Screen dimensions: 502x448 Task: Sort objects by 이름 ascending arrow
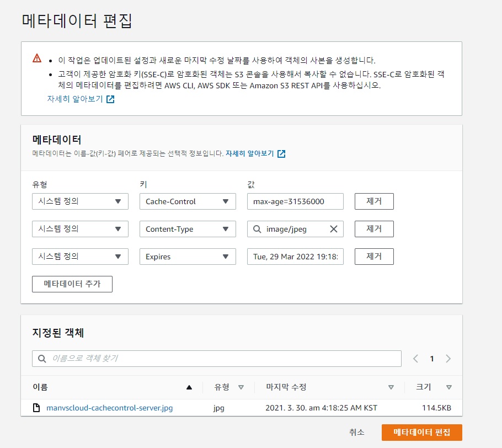pyautogui.click(x=189, y=387)
